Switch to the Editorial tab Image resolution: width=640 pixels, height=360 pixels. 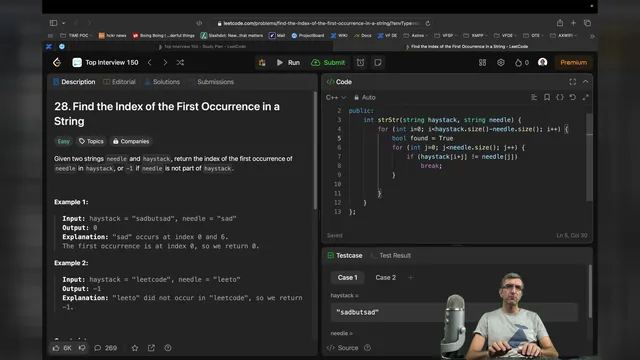pyautogui.click(x=119, y=82)
